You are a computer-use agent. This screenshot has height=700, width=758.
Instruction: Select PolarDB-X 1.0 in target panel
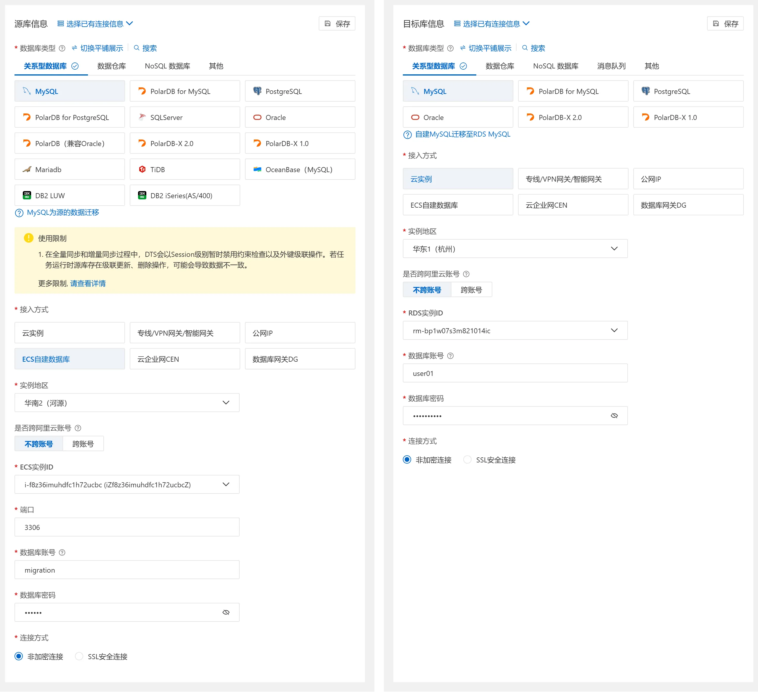coord(688,117)
